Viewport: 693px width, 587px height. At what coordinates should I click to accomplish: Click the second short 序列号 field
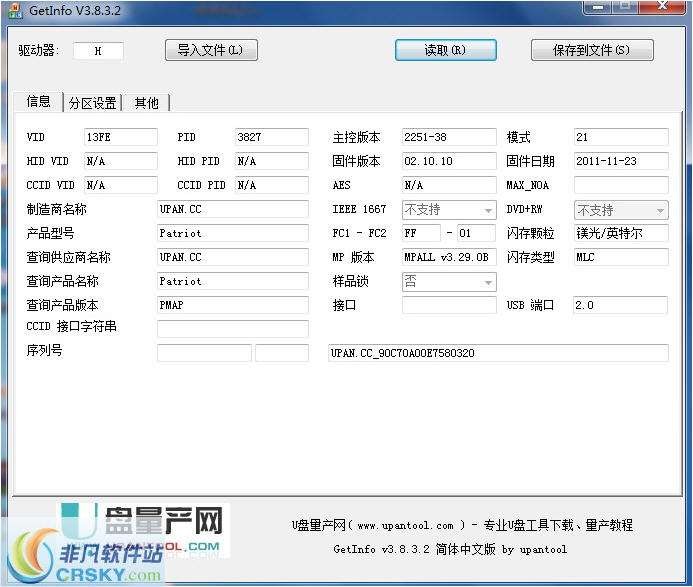282,353
